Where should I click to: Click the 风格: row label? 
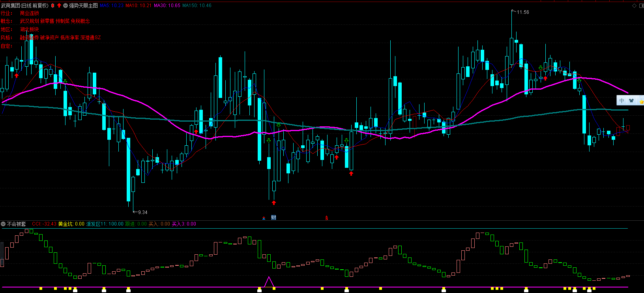6,38
